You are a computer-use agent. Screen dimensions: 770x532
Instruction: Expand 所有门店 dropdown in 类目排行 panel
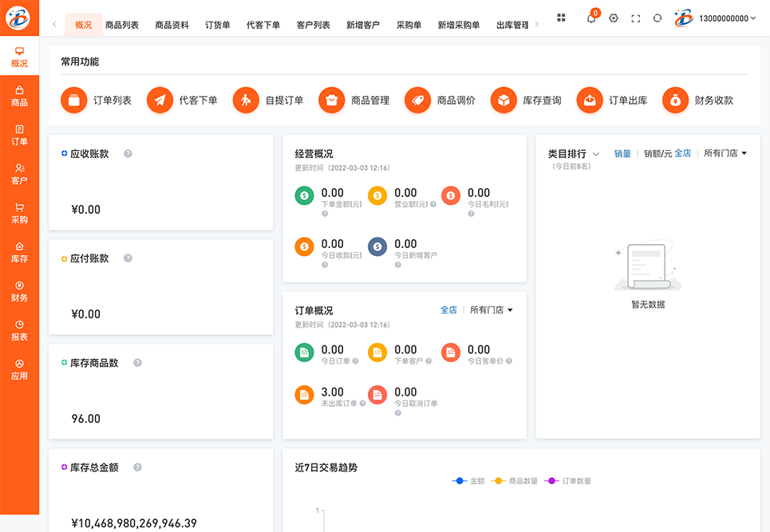(x=725, y=153)
